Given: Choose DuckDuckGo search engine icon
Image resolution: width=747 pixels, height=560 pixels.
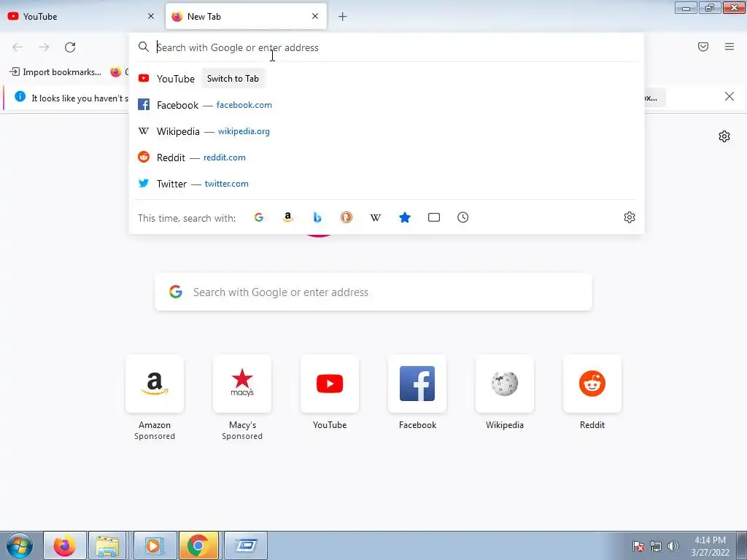Looking at the screenshot, I should click(347, 217).
